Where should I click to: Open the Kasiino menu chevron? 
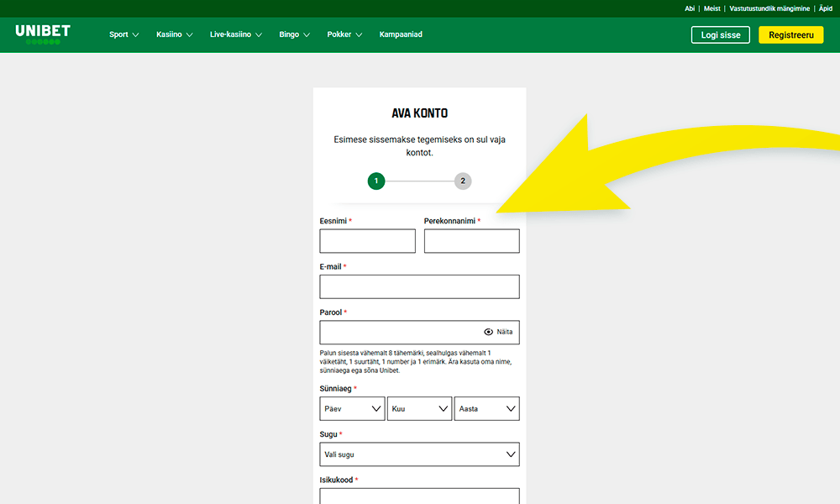190,34
